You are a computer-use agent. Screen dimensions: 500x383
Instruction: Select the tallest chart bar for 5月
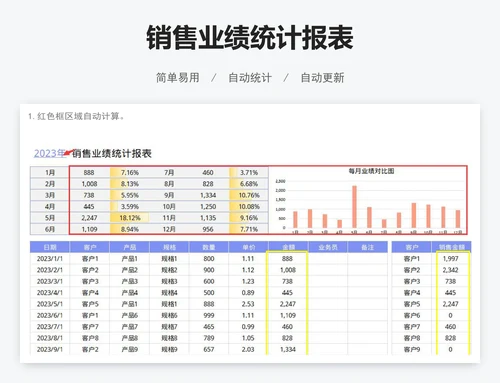tap(354, 207)
